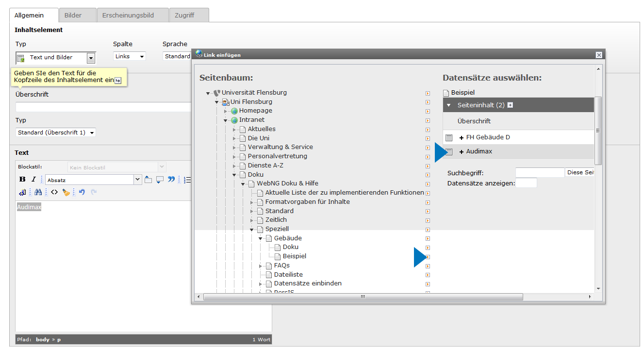Click the Beispiel page in the Seitenbaum
Image resolution: width=644 pixels, height=349 pixels.
click(294, 256)
